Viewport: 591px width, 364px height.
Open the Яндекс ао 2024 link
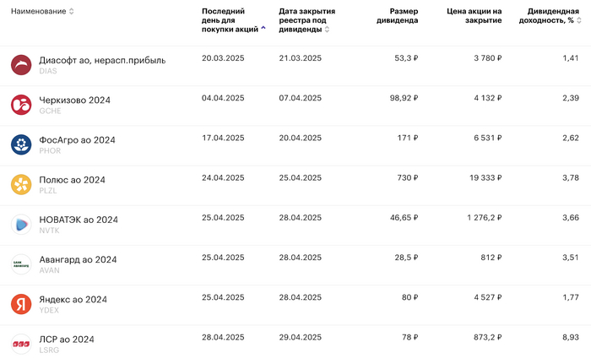coord(73,299)
